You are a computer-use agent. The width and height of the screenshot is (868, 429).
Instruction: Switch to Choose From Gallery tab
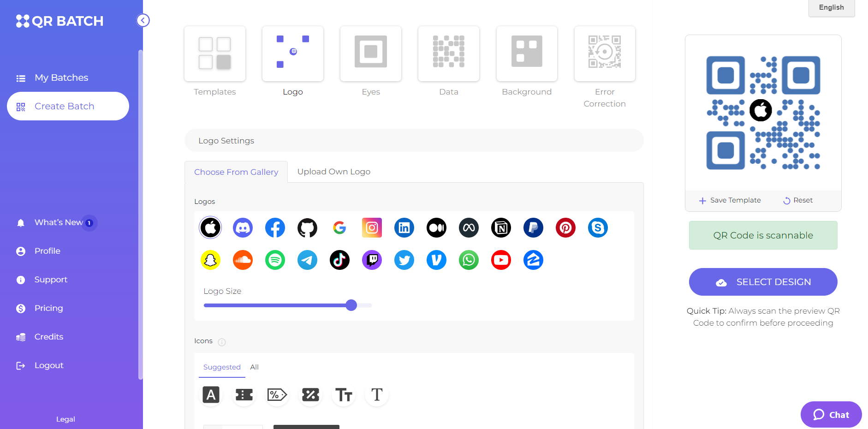(236, 172)
